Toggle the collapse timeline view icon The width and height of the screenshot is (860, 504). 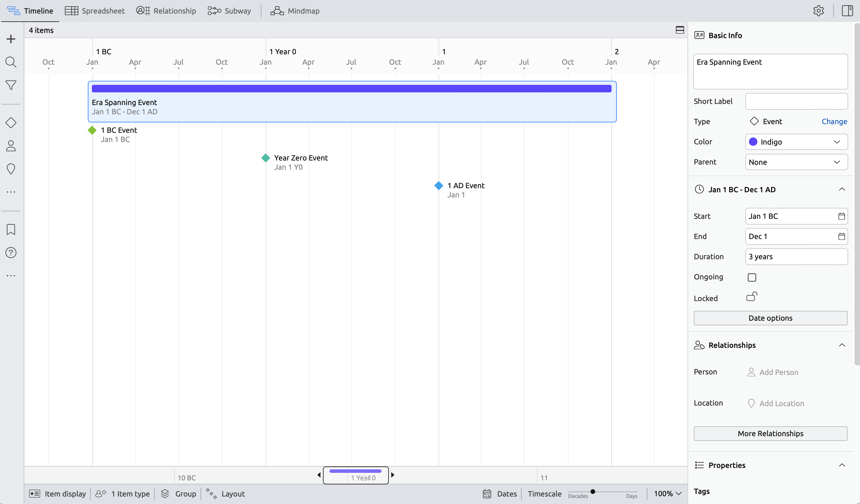680,30
